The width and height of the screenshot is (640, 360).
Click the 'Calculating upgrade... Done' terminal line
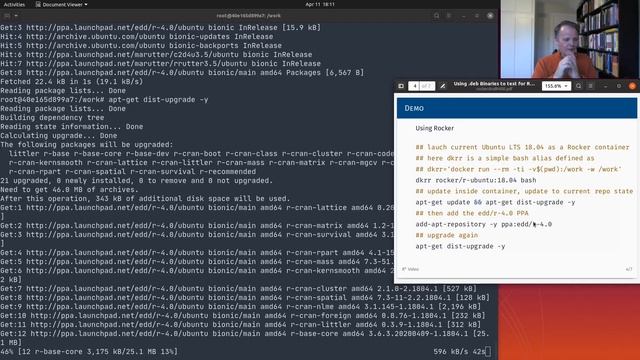point(59,136)
